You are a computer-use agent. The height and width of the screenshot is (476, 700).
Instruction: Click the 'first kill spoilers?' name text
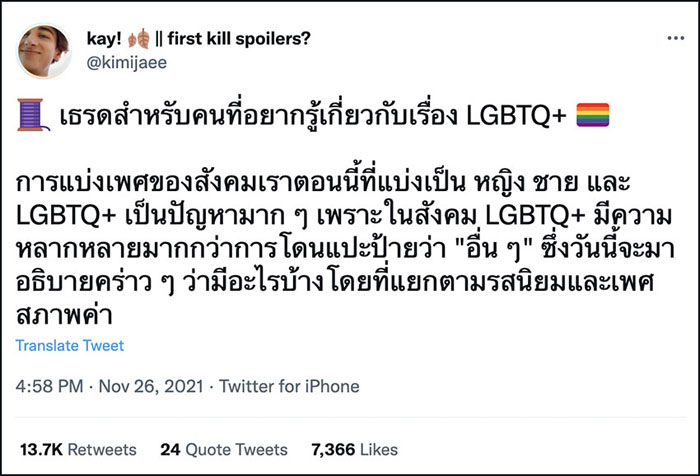click(x=239, y=39)
